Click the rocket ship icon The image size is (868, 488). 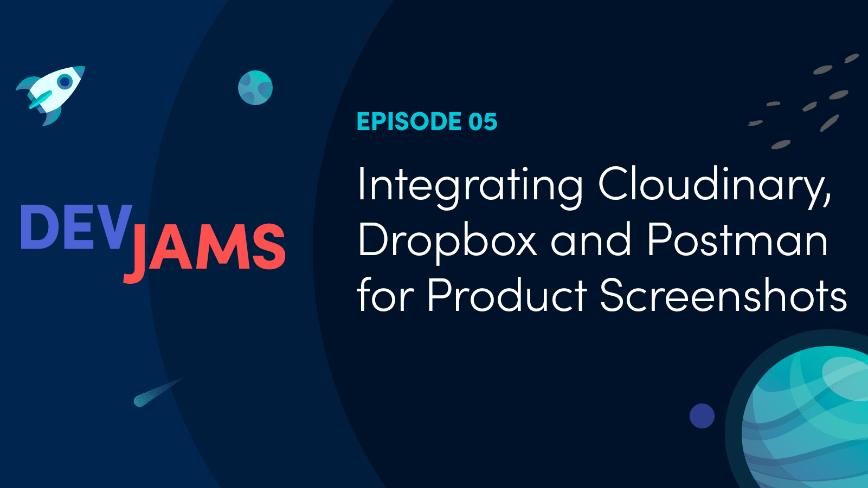pyautogui.click(x=50, y=95)
